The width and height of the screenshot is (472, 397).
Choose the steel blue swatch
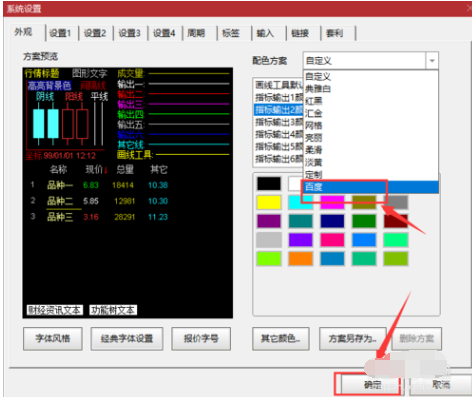(332, 259)
